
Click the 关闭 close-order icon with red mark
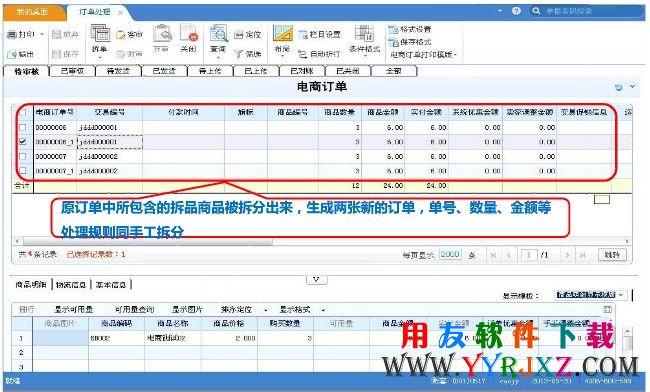click(x=189, y=33)
